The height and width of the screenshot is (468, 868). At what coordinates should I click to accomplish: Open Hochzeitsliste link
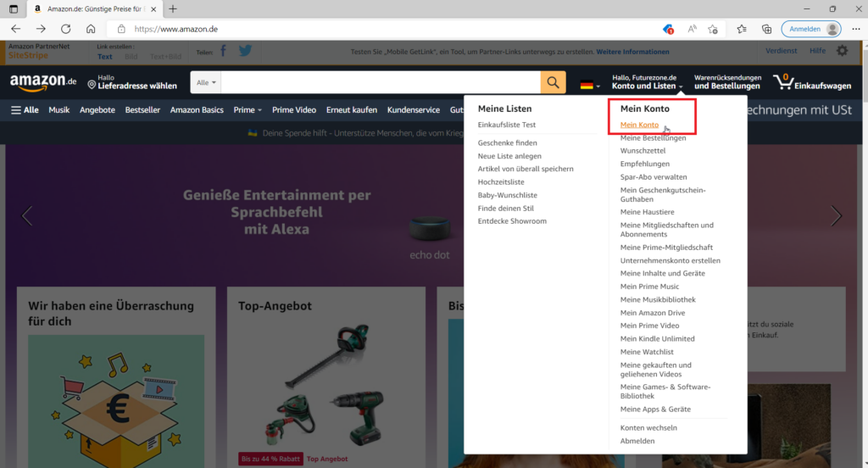[x=500, y=181]
